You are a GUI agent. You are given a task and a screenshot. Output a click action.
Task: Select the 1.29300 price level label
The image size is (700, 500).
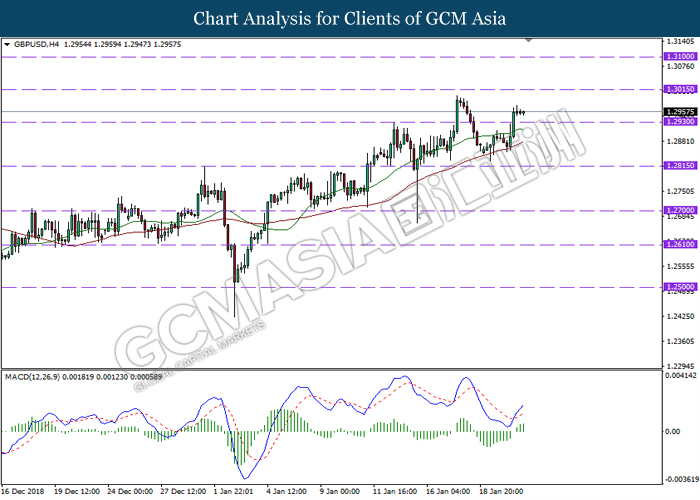(x=680, y=121)
